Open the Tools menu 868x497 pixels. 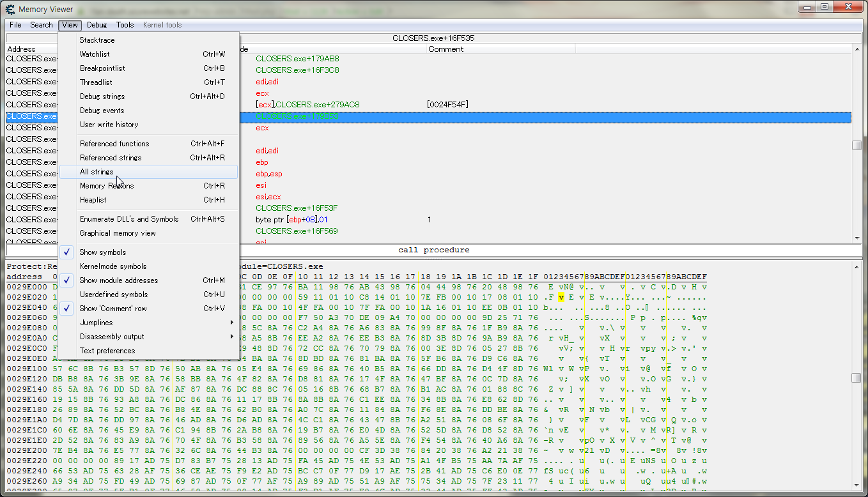[x=125, y=25]
